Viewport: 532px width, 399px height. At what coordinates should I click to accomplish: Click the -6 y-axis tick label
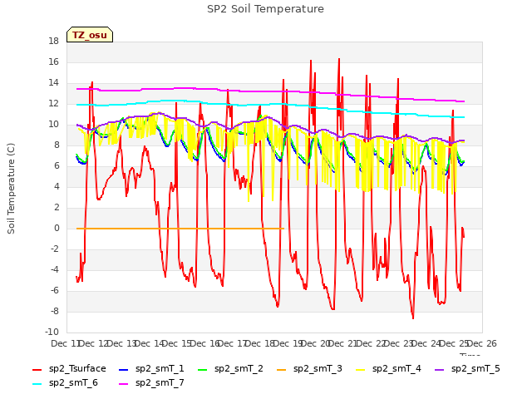coord(53,290)
